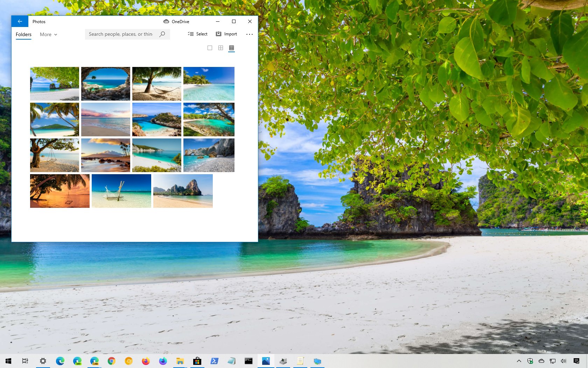Click the back arrow in Photos
Viewport: 588px width, 368px height.
click(x=20, y=21)
